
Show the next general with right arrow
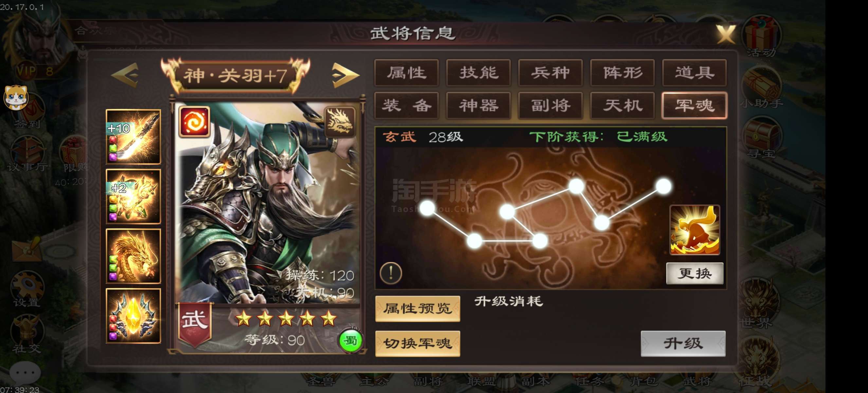tap(345, 75)
